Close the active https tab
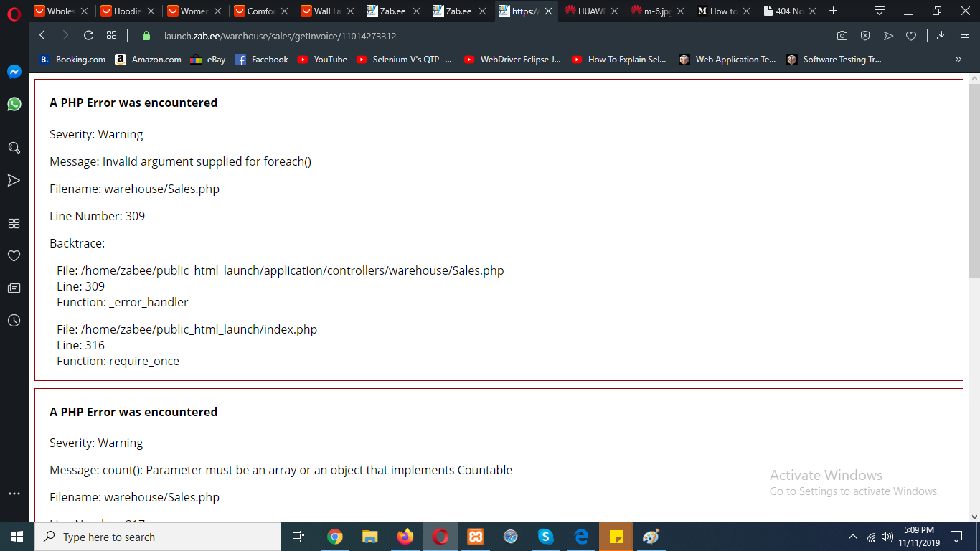This screenshot has height=551, width=980. (x=549, y=11)
